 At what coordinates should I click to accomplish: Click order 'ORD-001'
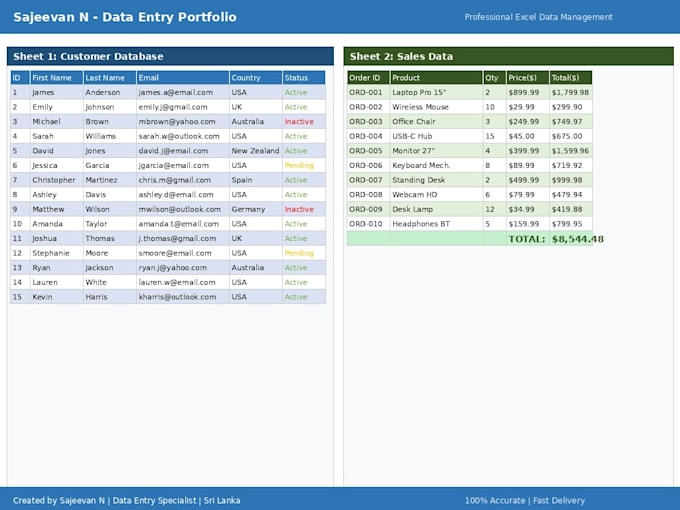366,92
